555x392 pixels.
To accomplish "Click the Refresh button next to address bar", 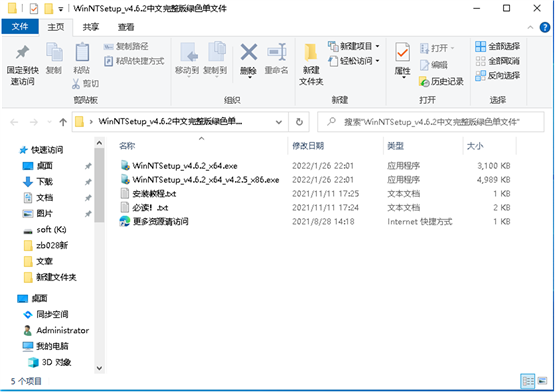I will pos(299,122).
